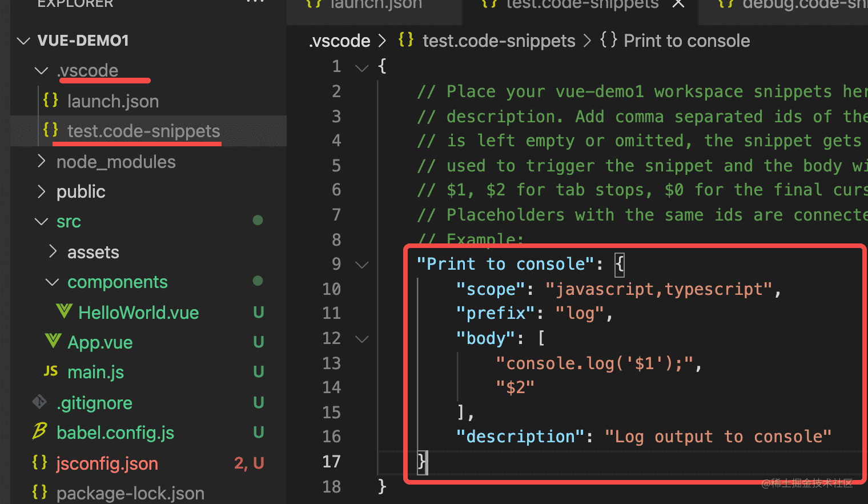Click the git icon beside .gitignore

click(x=40, y=402)
